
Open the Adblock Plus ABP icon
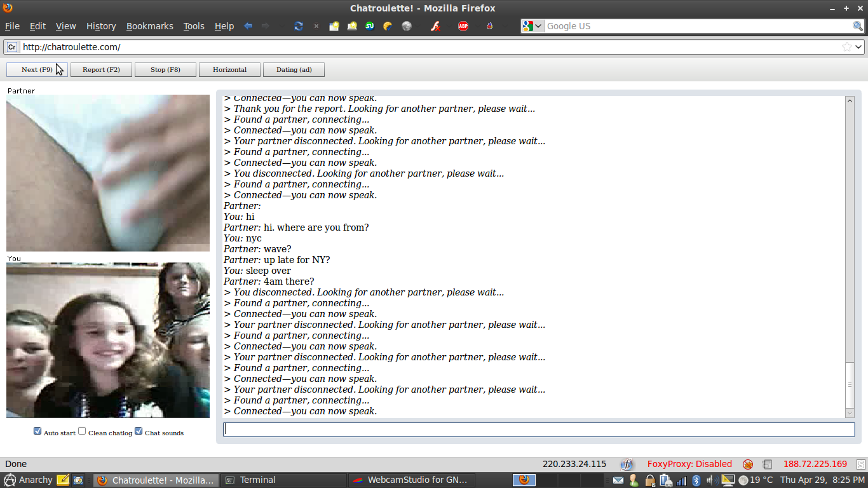point(463,26)
